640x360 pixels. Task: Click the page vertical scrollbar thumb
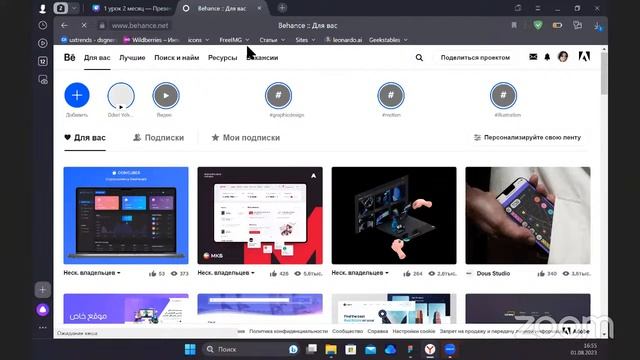(x=604, y=73)
